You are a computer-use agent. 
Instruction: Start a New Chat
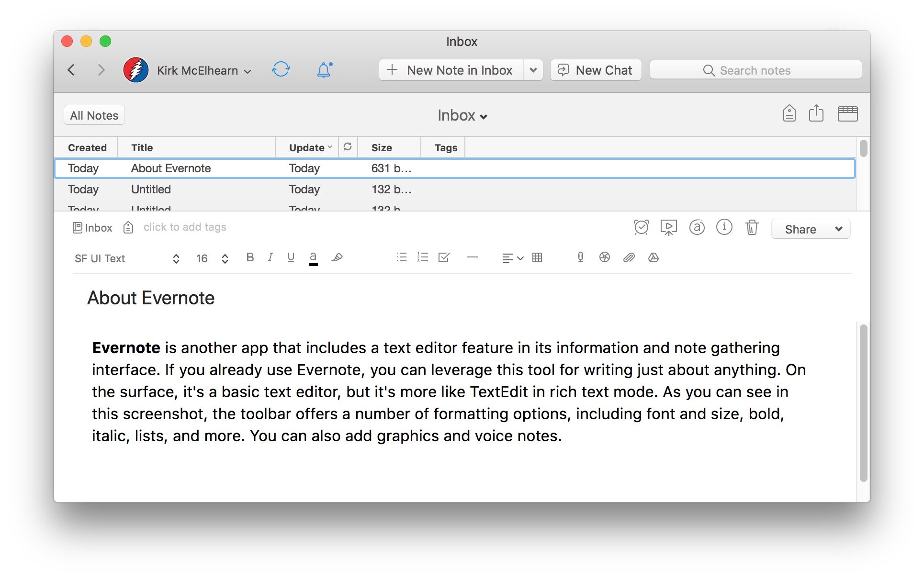click(x=596, y=70)
